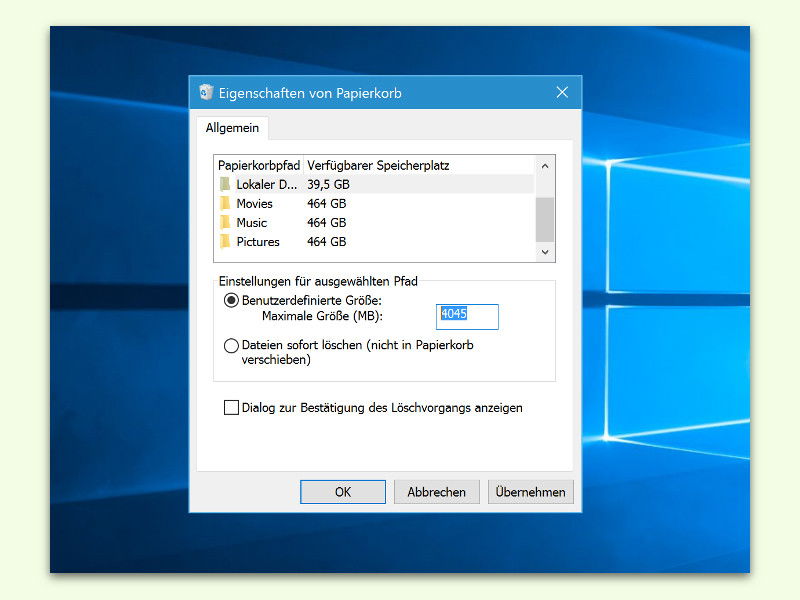Image resolution: width=800 pixels, height=600 pixels.
Task: Click the Movies folder icon
Action: (x=225, y=204)
